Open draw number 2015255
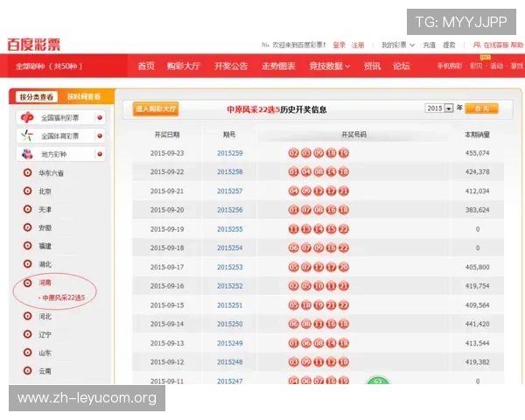This screenshot has height=420, width=525. (229, 229)
